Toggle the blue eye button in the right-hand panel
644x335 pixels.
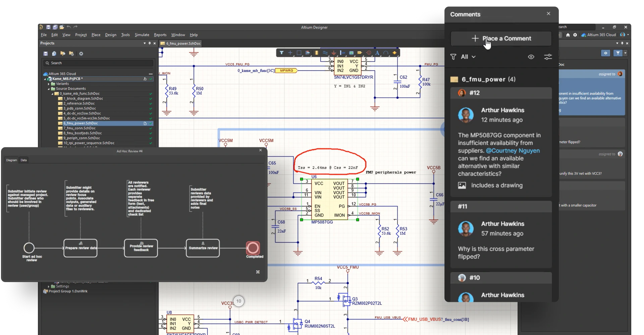pos(605,53)
